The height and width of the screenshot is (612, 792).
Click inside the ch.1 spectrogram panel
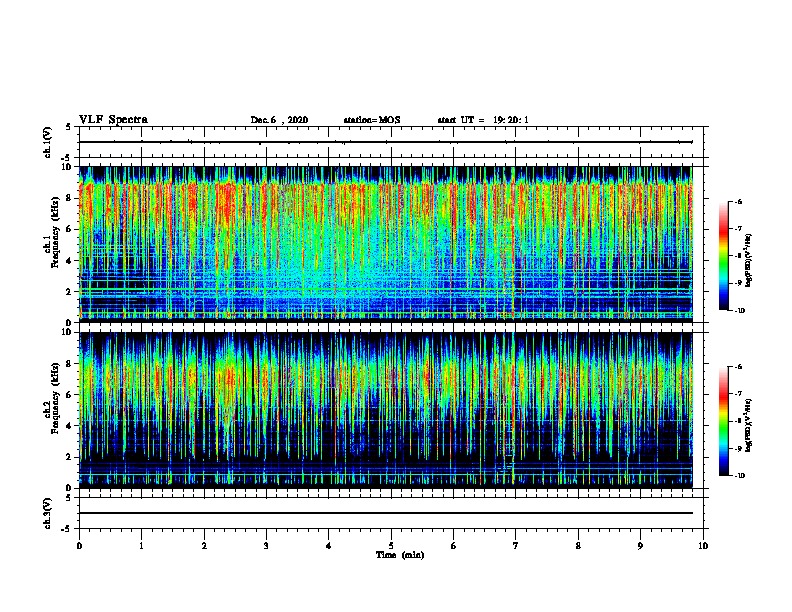[386, 244]
